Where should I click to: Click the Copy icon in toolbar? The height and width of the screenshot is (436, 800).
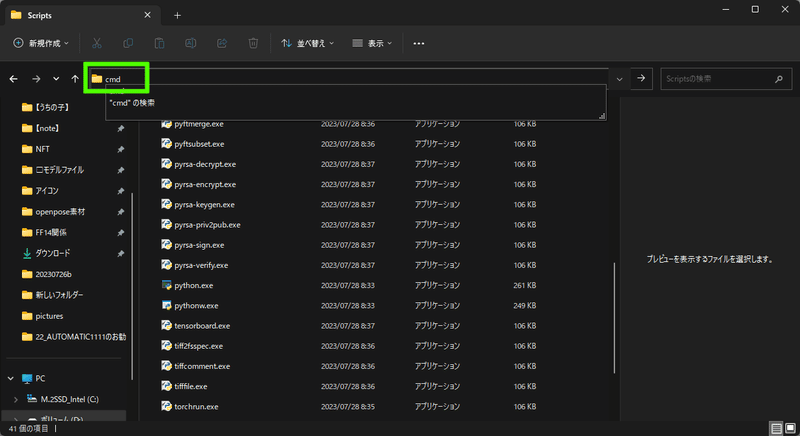(128, 43)
